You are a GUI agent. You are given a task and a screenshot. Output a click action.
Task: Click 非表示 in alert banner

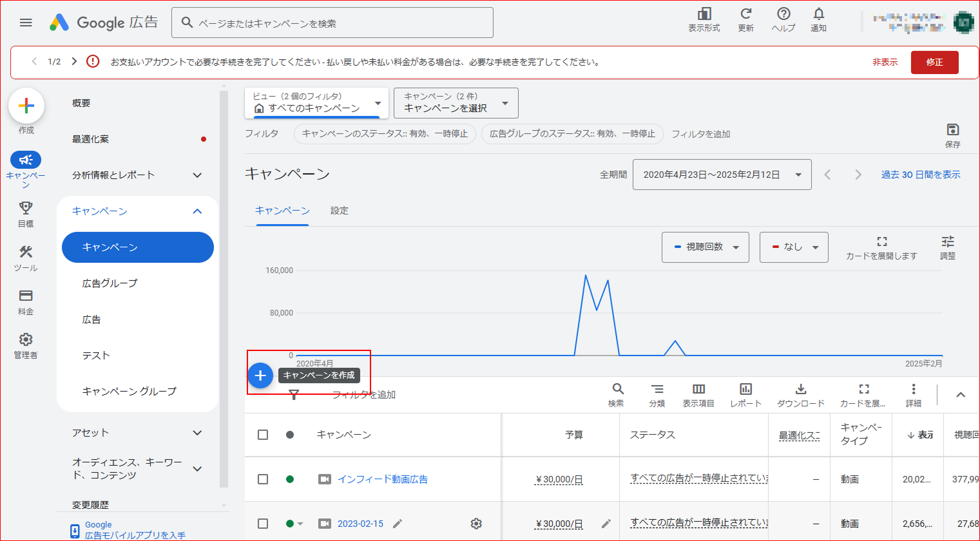tap(885, 62)
